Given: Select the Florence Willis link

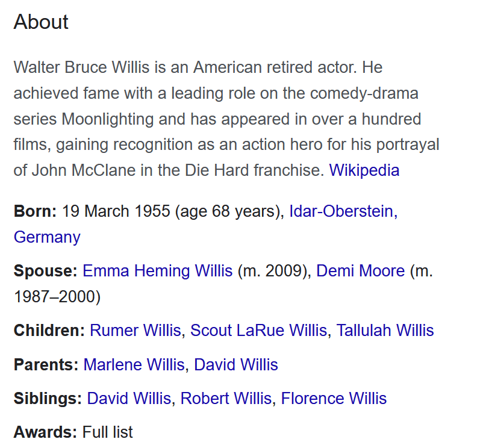Looking at the screenshot, I should pyautogui.click(x=334, y=399).
